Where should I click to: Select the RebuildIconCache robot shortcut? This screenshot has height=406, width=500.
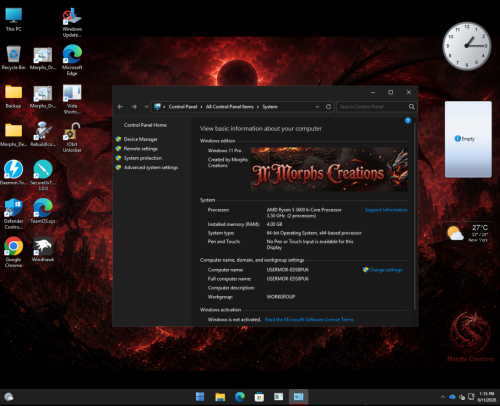click(x=43, y=134)
